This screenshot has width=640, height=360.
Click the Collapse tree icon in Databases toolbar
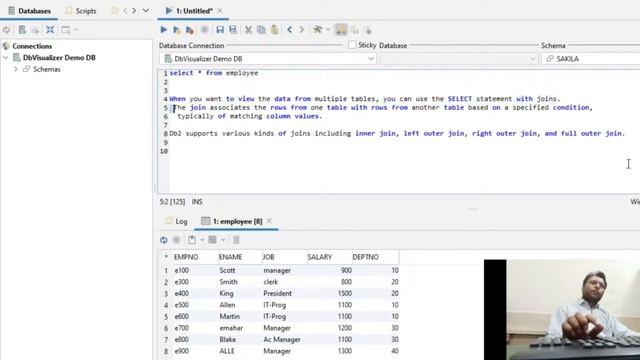point(50,30)
